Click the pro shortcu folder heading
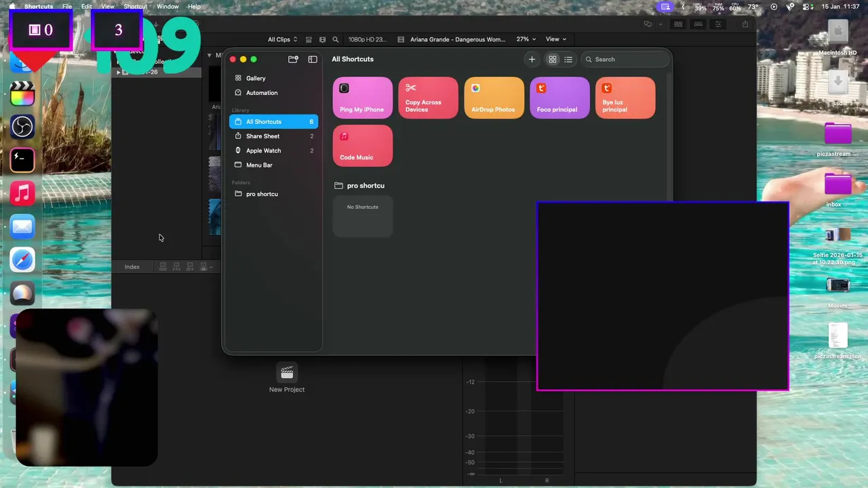This screenshot has height=488, width=868. pyautogui.click(x=359, y=186)
